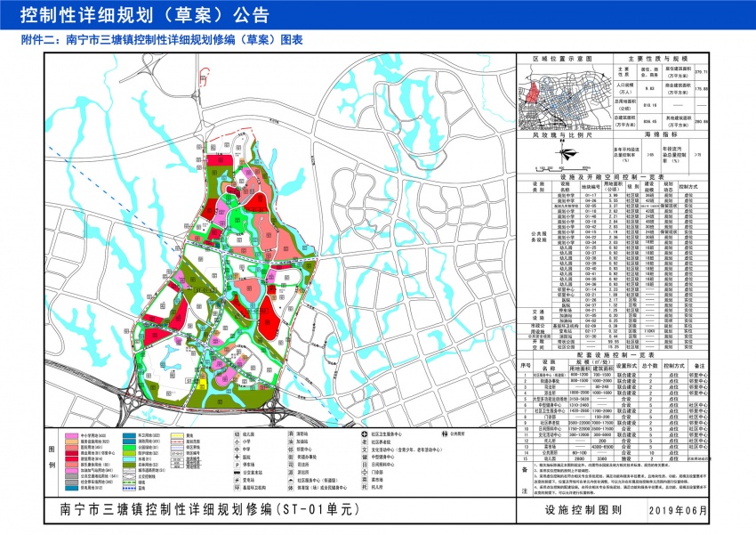Click the 图例 legend label
The height and width of the screenshot is (535, 756).
(x=52, y=457)
